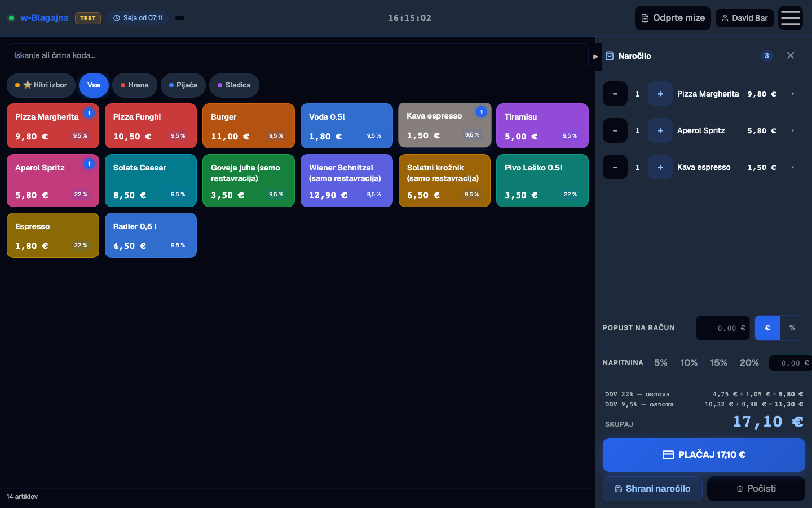Decrease Pizza Margherita quantity with minus
Image resolution: width=812 pixels, height=508 pixels.
click(x=615, y=94)
